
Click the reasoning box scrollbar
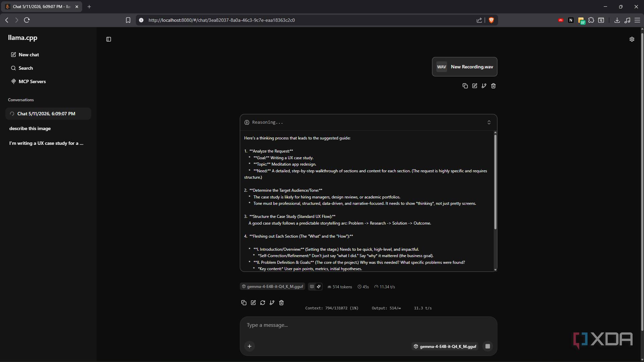495,182
